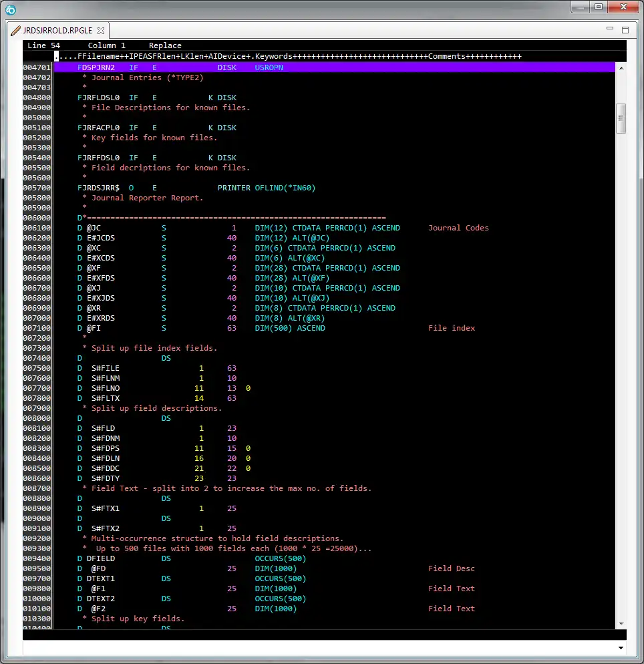Minimize the editor pane
The image size is (644, 664).
pos(610,28)
